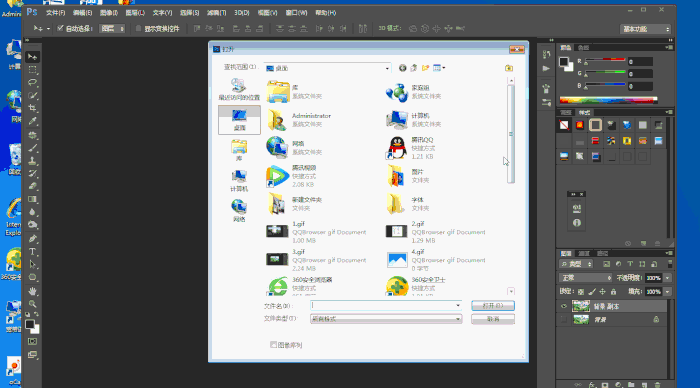Click the new group folder icon in Layers

(631, 384)
